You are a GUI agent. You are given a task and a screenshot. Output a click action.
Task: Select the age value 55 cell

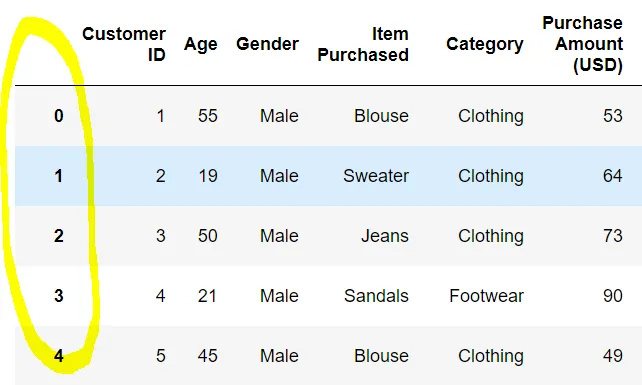(208, 116)
